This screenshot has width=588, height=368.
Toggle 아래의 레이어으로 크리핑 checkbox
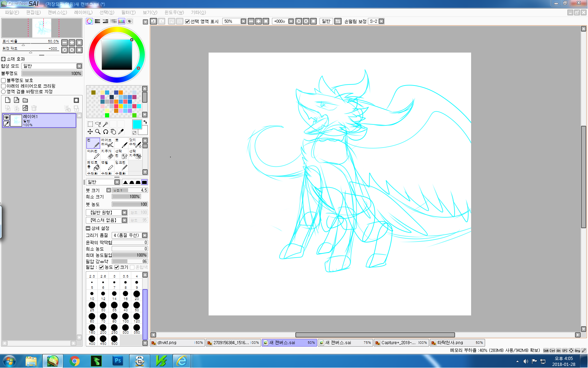point(3,86)
